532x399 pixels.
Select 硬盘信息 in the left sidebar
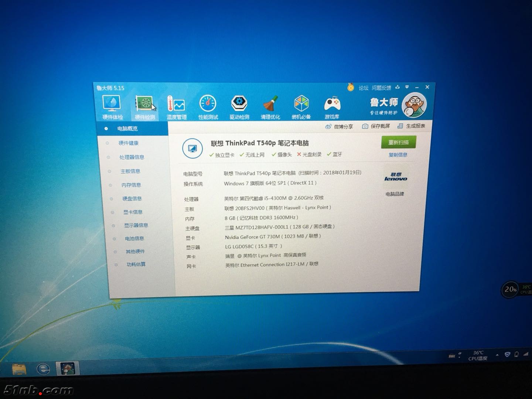point(132,198)
